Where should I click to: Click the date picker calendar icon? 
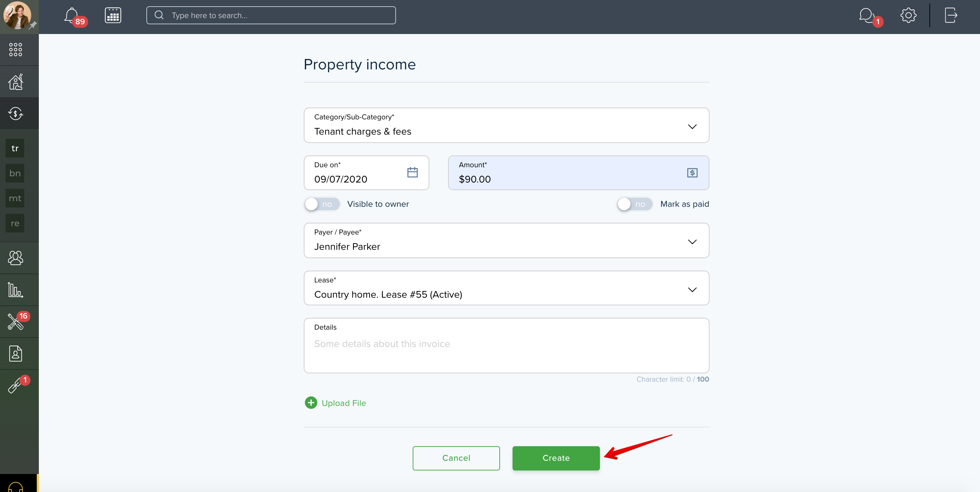click(412, 172)
